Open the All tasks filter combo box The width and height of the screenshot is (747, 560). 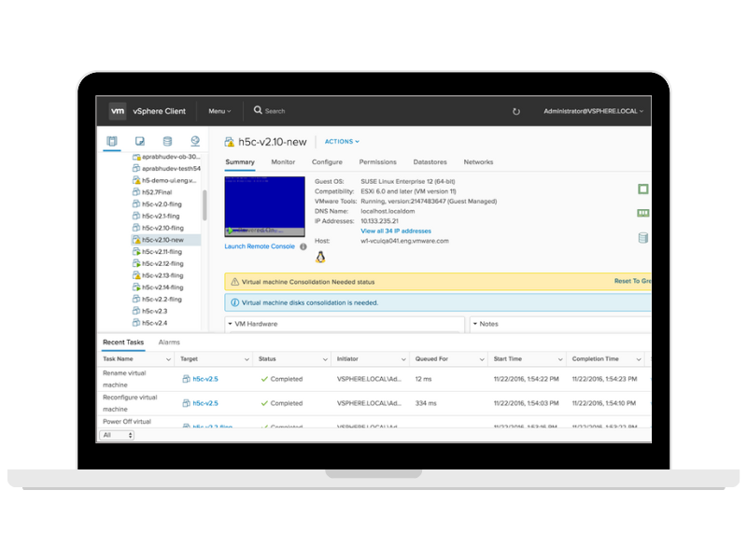click(117, 435)
